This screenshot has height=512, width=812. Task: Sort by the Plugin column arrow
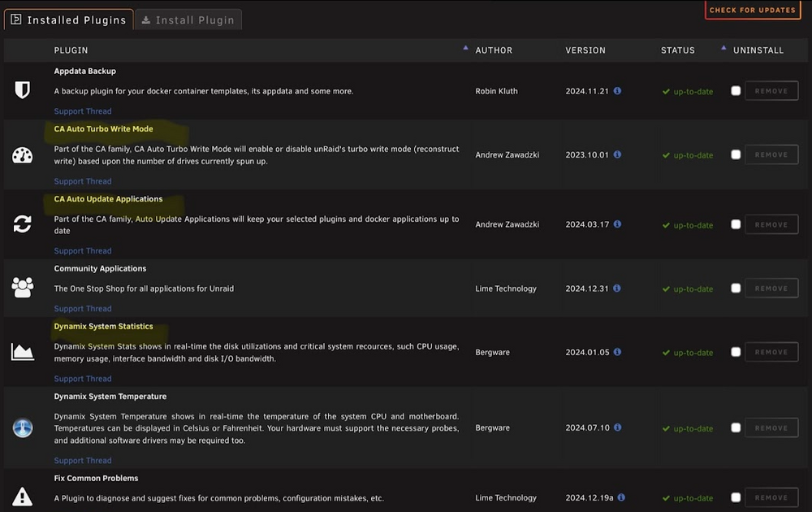coord(465,48)
